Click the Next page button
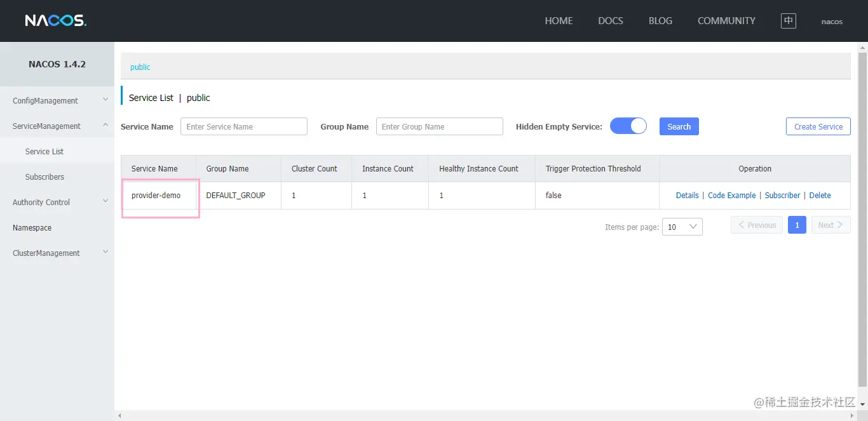Viewport: 868px width, 421px height. click(x=831, y=225)
